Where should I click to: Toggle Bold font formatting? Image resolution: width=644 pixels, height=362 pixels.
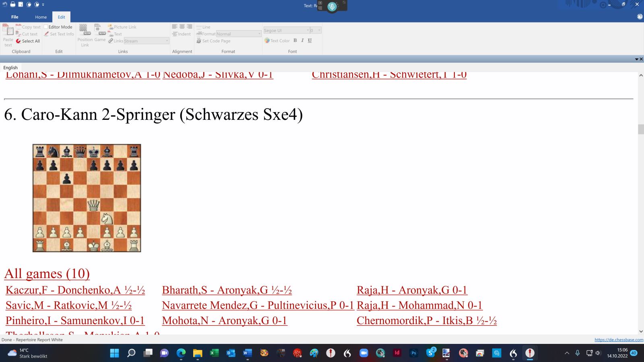[x=295, y=41]
